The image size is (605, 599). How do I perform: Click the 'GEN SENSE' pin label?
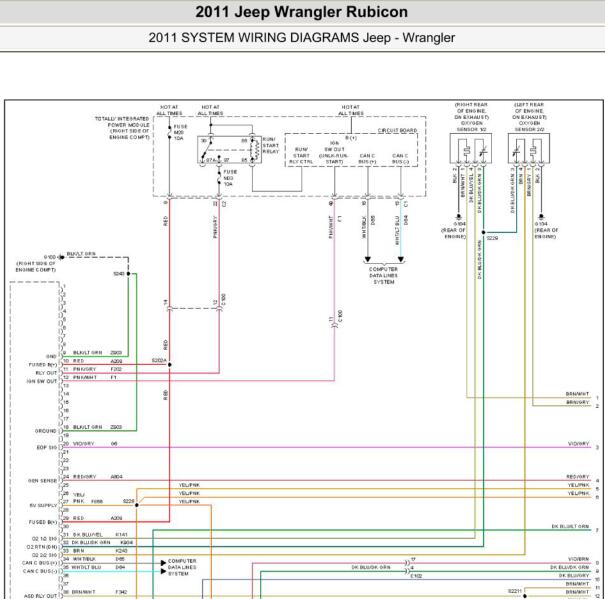(x=42, y=481)
